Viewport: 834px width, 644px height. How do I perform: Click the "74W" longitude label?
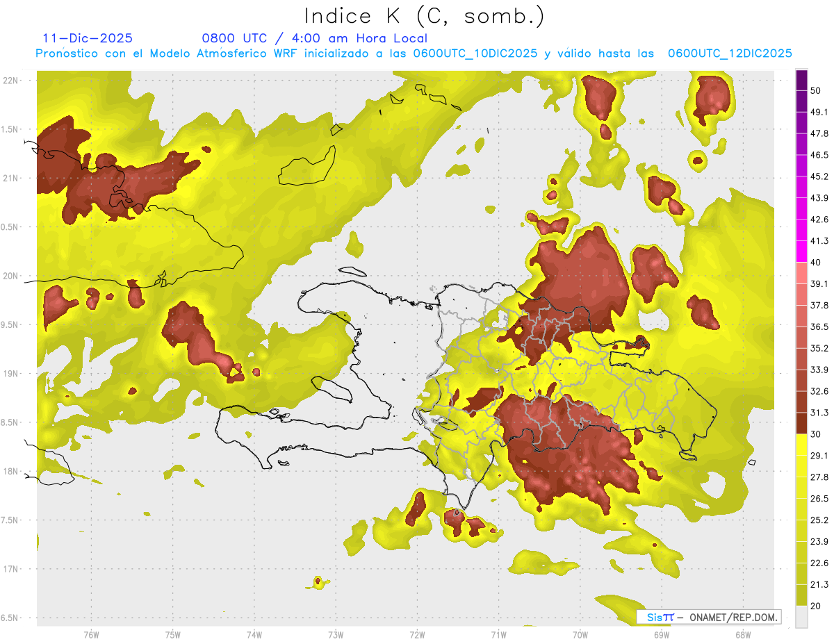(x=254, y=635)
